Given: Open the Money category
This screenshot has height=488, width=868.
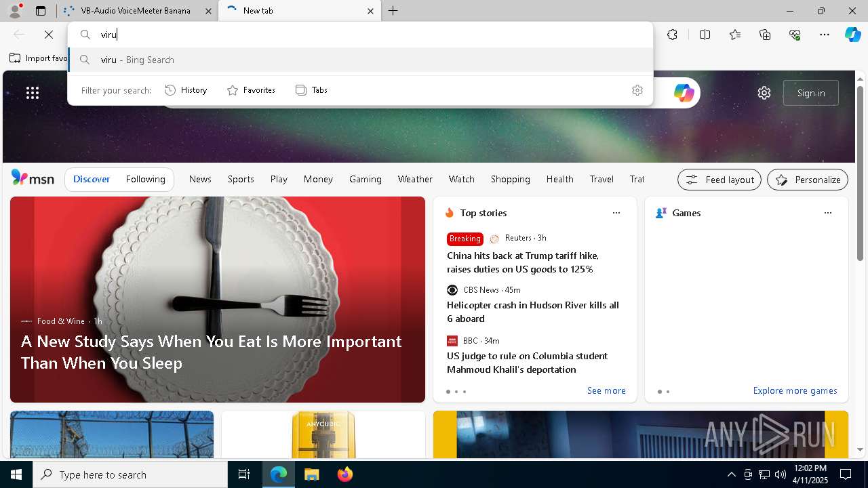Looking at the screenshot, I should (318, 179).
